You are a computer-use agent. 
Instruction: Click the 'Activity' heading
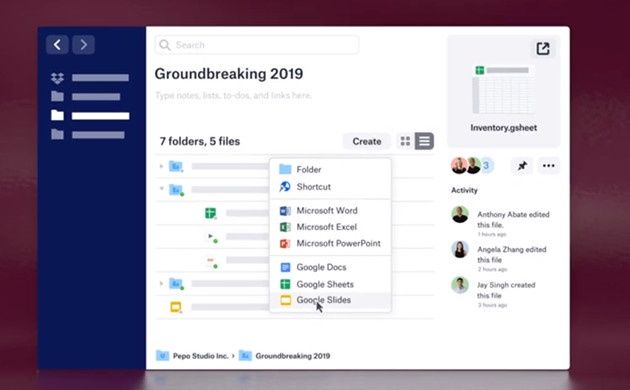coord(464,190)
